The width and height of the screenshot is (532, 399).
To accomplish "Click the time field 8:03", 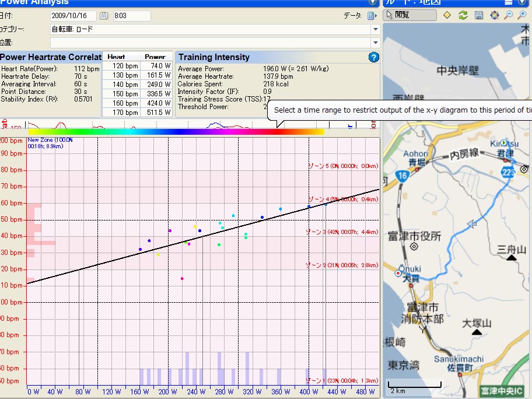I will (x=131, y=16).
